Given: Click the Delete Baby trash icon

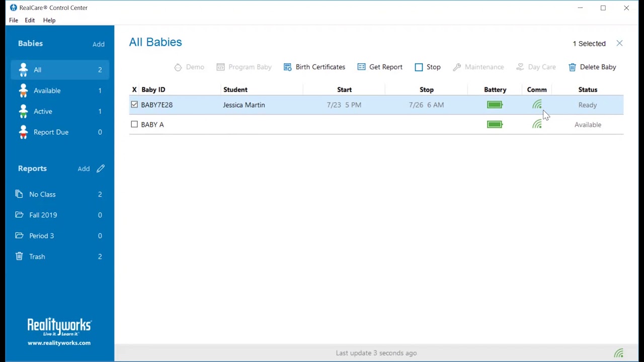Looking at the screenshot, I should point(572,67).
